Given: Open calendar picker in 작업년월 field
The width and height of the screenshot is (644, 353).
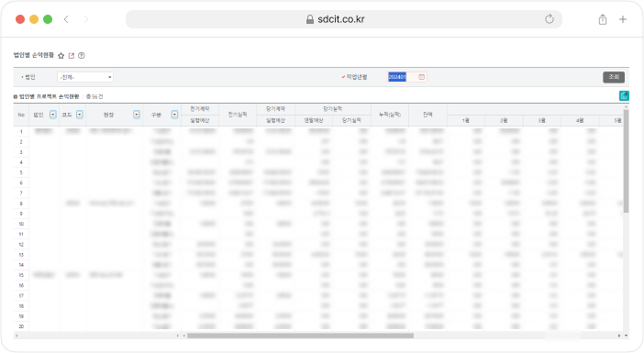Looking at the screenshot, I should (x=421, y=77).
